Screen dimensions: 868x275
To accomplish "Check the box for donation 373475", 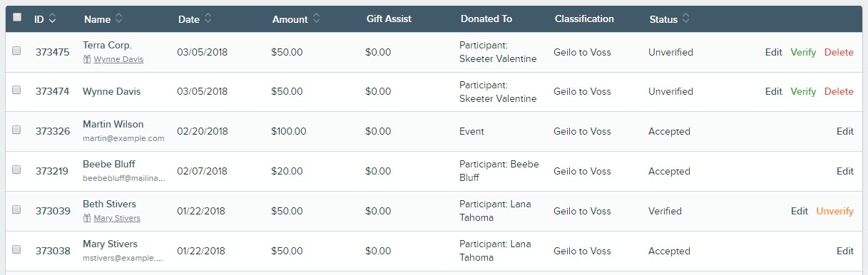I will [17, 51].
